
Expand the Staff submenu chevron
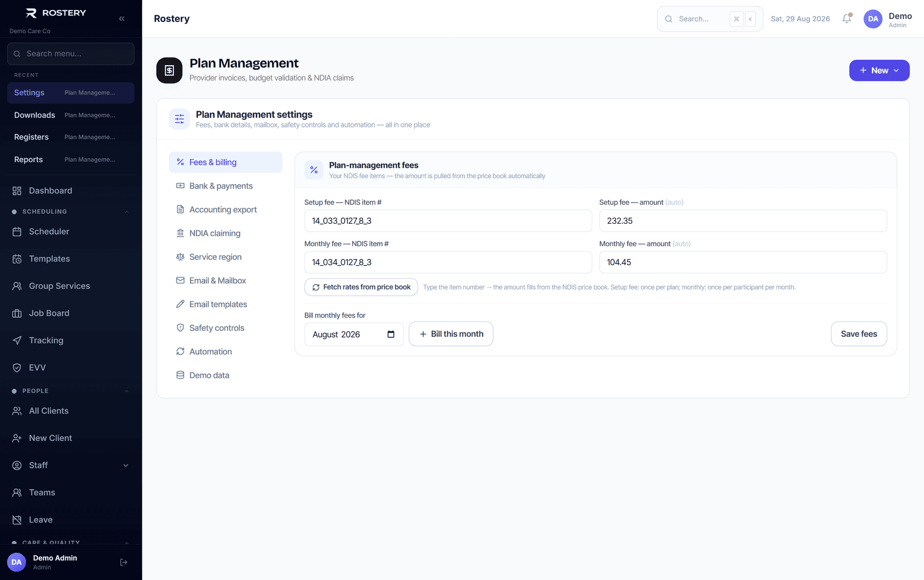point(126,465)
